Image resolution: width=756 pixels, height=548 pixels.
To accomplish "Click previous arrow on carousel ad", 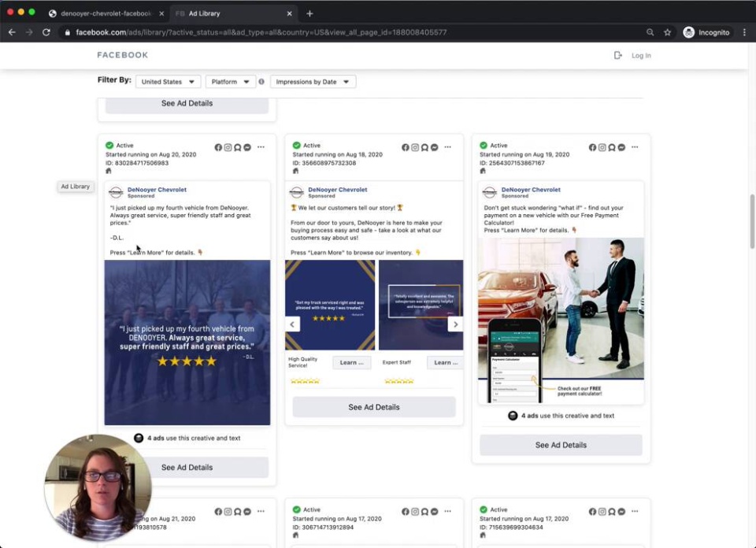I will click(292, 324).
